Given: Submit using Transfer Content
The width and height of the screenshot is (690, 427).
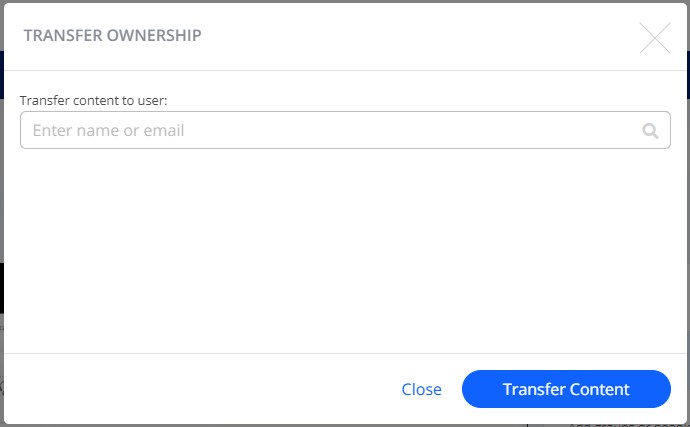Looking at the screenshot, I should 566,389.
